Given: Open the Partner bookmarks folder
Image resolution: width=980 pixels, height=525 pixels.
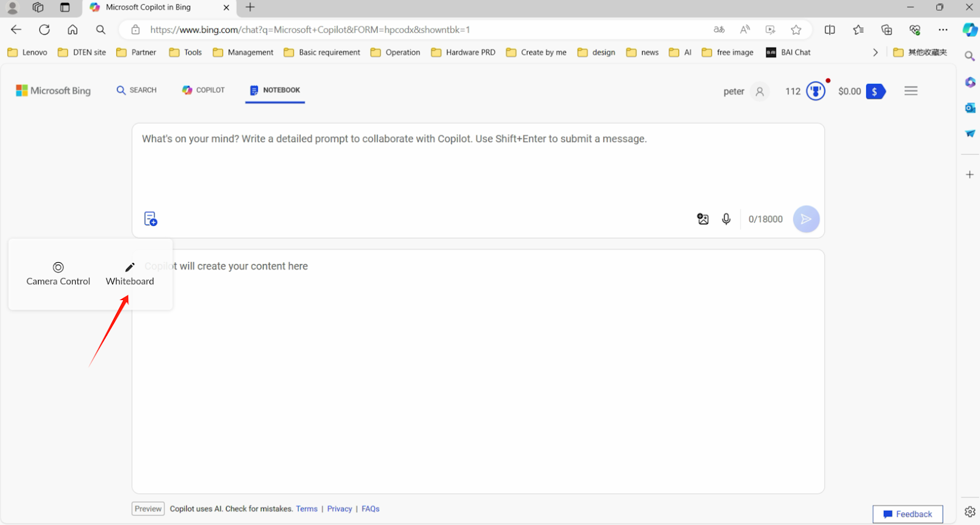Looking at the screenshot, I should [x=136, y=52].
